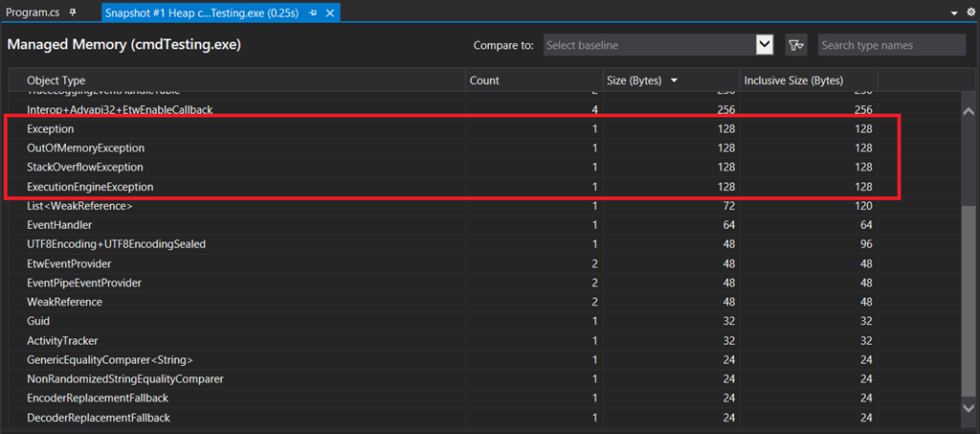Click inclusive size 96 of UTF8Encoding row
The width and height of the screenshot is (980, 434).
coord(866,244)
